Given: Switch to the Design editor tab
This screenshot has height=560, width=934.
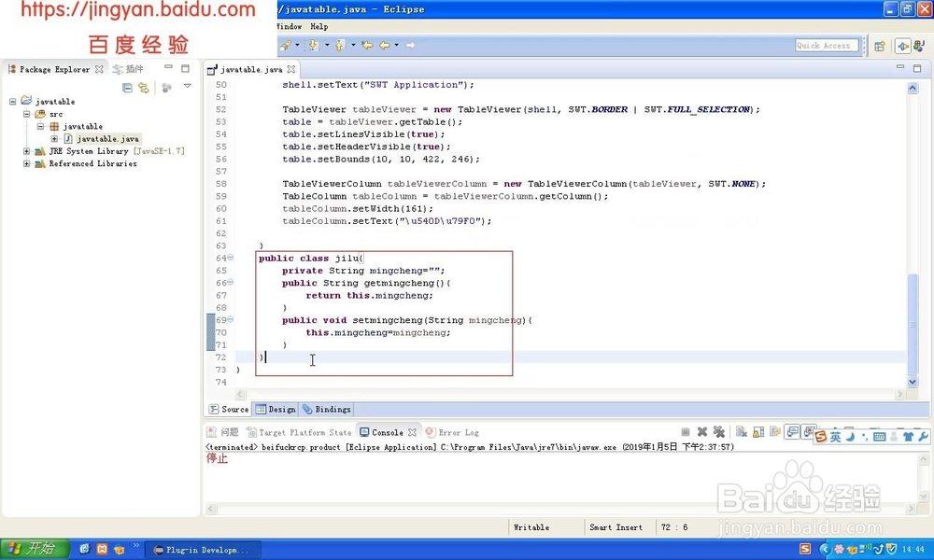Looking at the screenshot, I should [x=276, y=410].
